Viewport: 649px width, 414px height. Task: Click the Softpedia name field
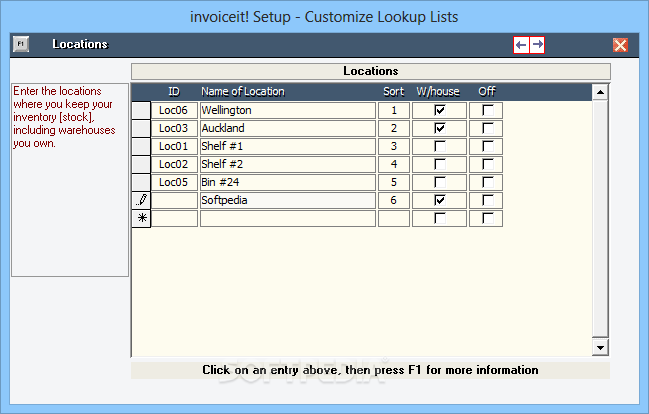point(288,200)
